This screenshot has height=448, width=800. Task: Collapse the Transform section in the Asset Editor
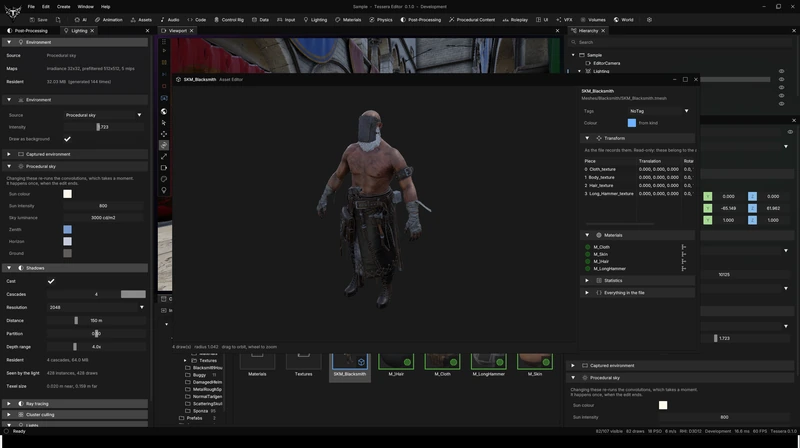coord(587,138)
